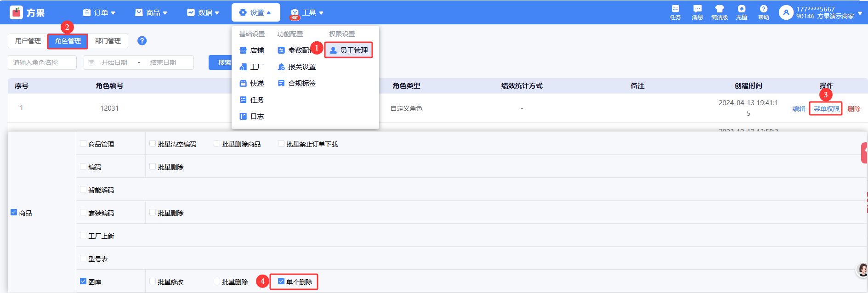Switch to the 角色管理 tab
The image size is (868, 293).
pos(68,41)
